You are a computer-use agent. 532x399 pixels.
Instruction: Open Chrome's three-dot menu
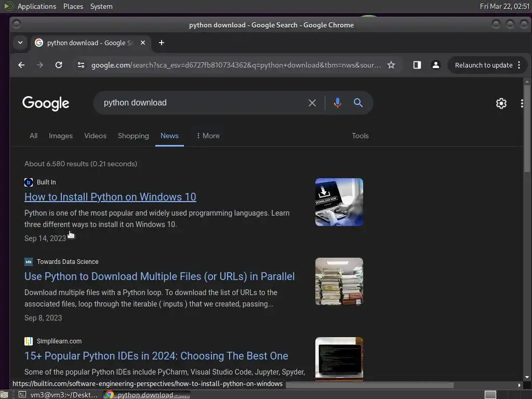pyautogui.click(x=519, y=65)
